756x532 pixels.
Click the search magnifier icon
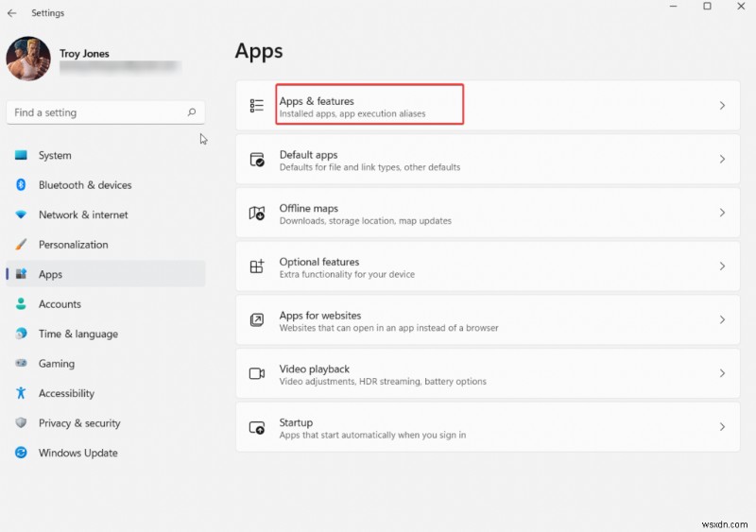[x=192, y=112]
